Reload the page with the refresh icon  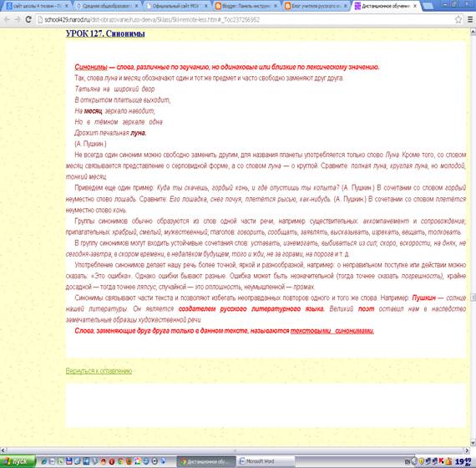click(28, 20)
